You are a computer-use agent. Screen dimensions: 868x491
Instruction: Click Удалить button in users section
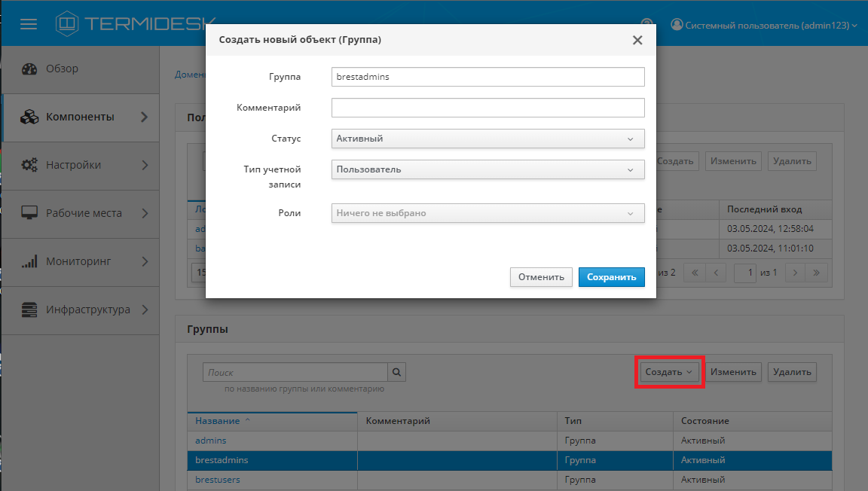(792, 161)
